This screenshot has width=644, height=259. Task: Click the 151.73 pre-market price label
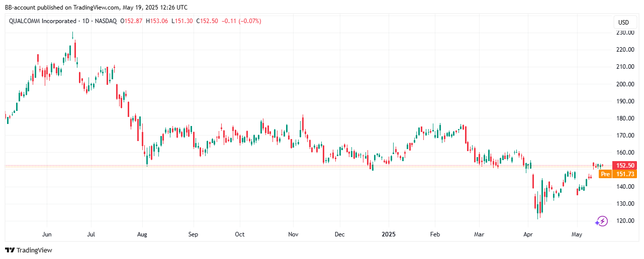(x=624, y=174)
